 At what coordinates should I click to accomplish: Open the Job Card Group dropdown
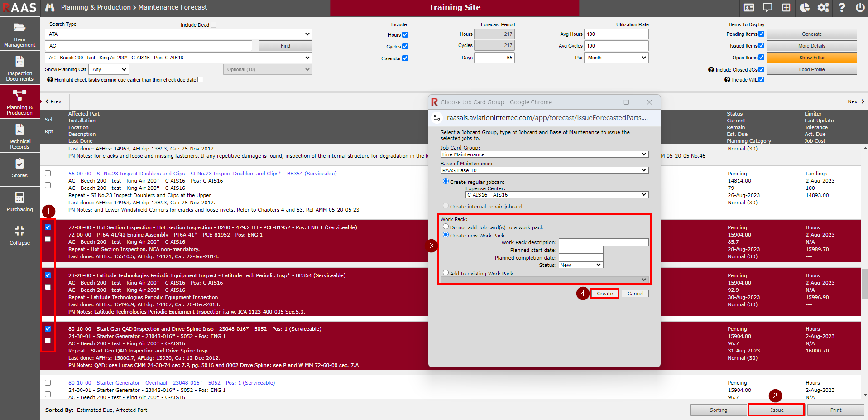544,154
